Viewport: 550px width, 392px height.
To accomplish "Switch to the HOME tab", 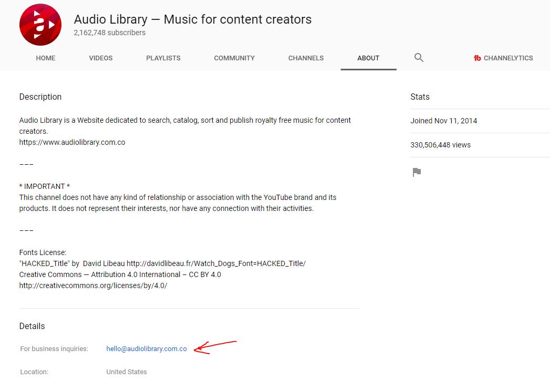I will 46,58.
